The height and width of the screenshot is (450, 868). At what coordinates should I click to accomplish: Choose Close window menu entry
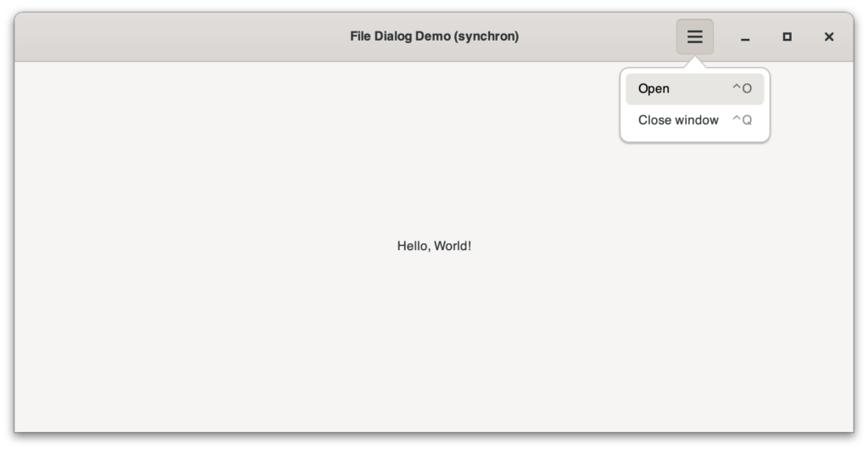(695, 120)
